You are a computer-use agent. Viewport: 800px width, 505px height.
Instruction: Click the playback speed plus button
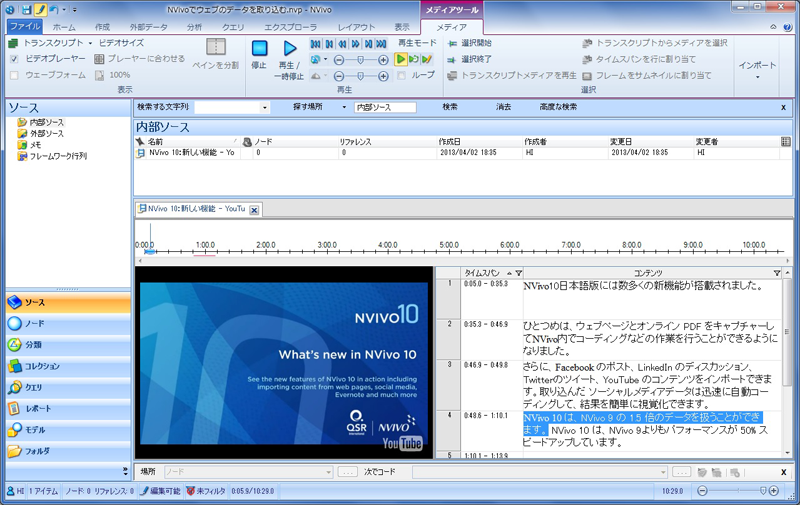pos(383,77)
